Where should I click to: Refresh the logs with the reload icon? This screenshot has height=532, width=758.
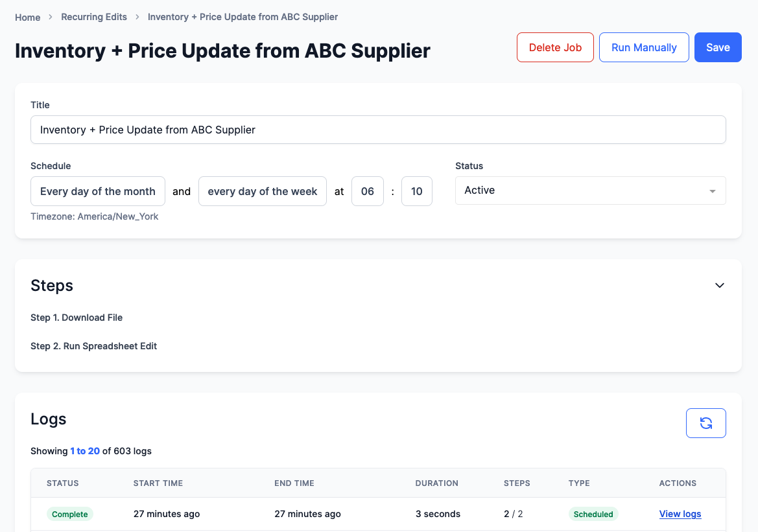[x=705, y=423]
